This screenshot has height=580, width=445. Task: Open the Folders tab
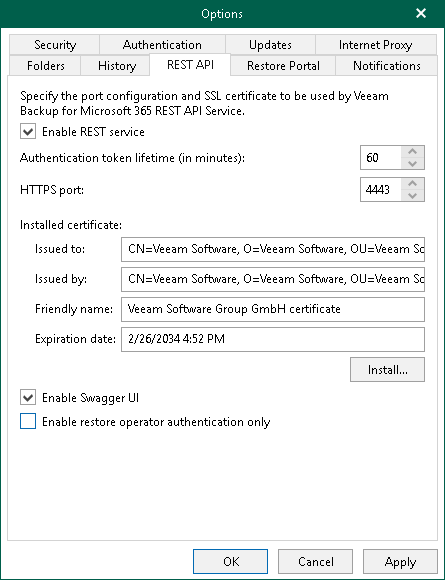(45, 65)
